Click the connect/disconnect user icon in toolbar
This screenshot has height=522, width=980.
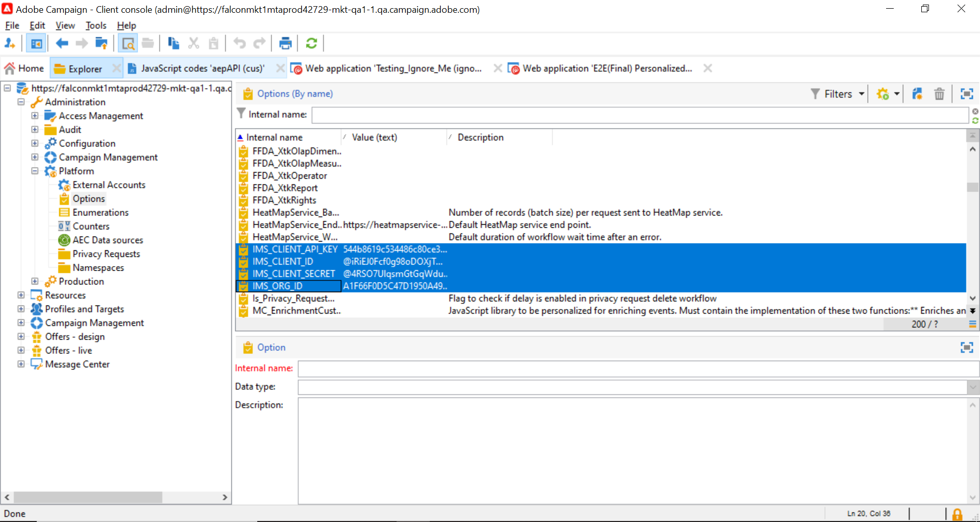(10, 43)
